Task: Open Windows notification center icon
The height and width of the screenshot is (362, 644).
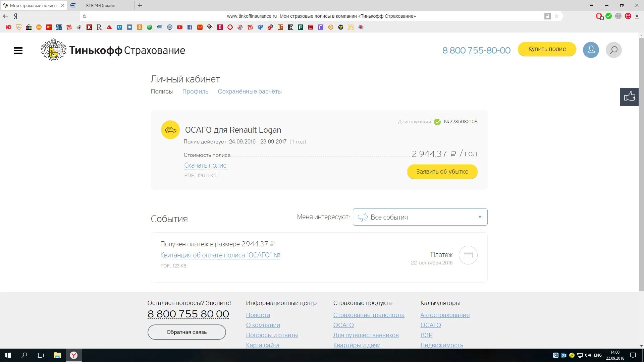Action: [x=633, y=355]
